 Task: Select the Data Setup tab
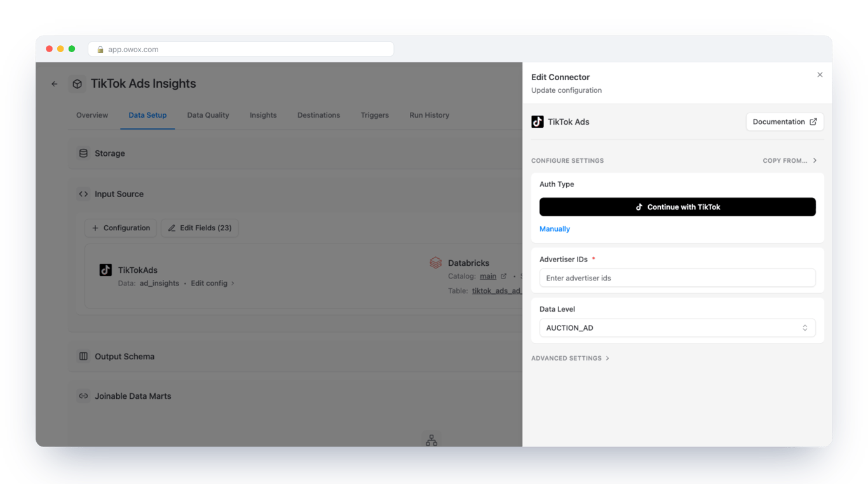coord(147,115)
